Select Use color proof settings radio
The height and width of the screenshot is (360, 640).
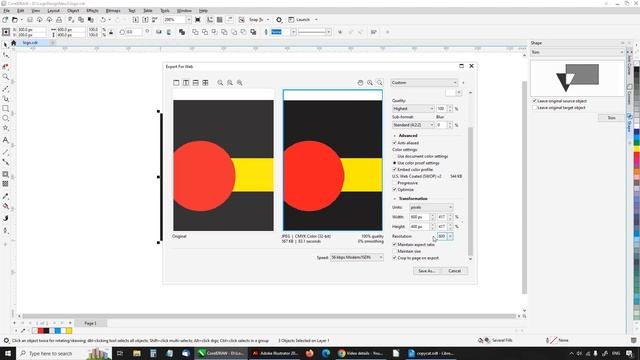tap(394, 163)
